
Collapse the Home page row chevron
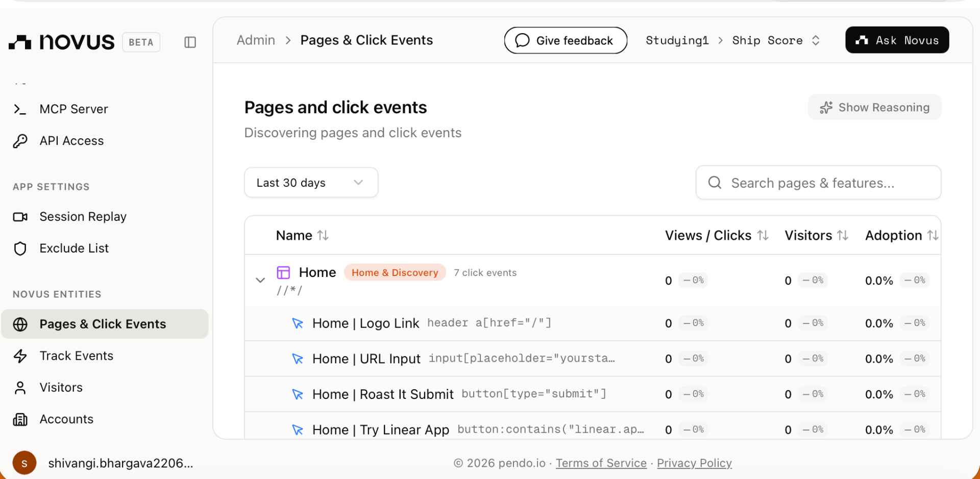pos(260,280)
